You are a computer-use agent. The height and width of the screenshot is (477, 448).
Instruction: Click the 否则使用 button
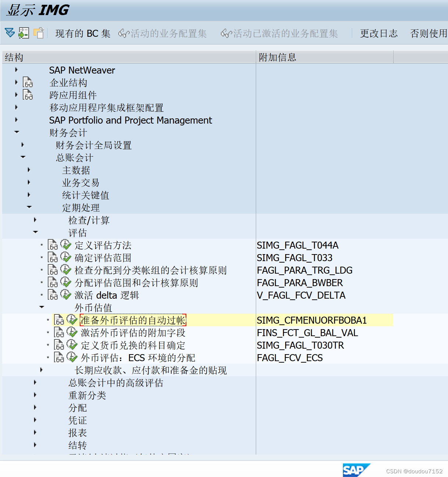point(429,33)
